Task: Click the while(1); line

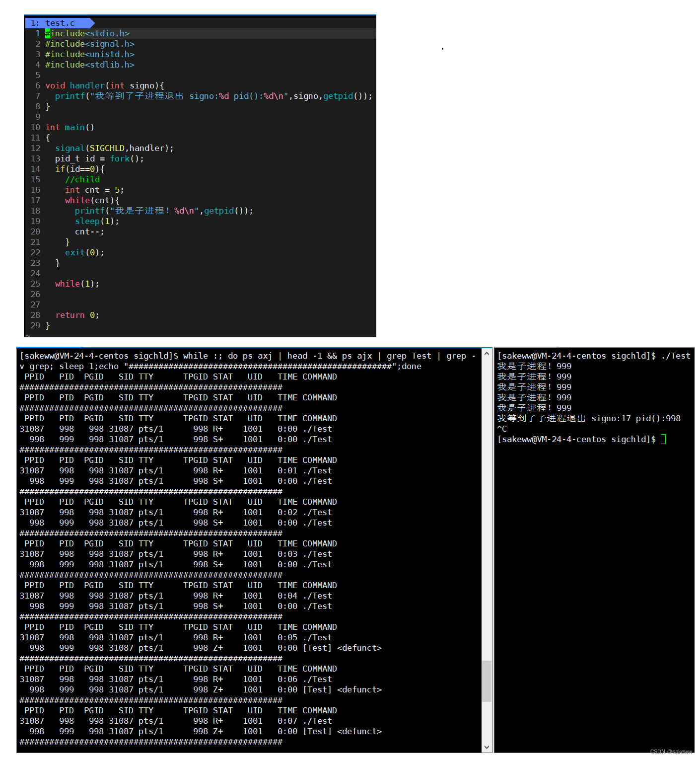Action: click(77, 284)
